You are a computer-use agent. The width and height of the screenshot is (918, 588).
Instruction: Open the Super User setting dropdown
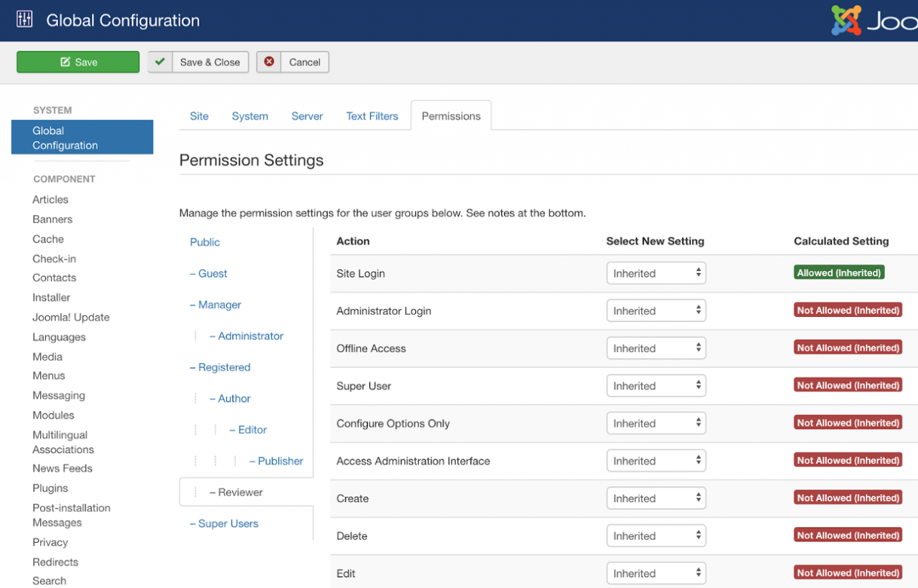656,386
